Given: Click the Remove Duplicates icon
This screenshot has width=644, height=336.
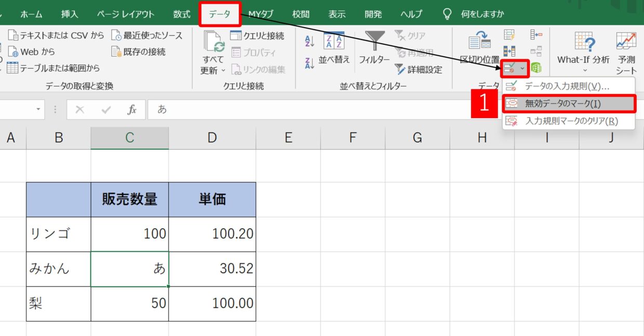Looking at the screenshot, I should pyautogui.click(x=509, y=51).
